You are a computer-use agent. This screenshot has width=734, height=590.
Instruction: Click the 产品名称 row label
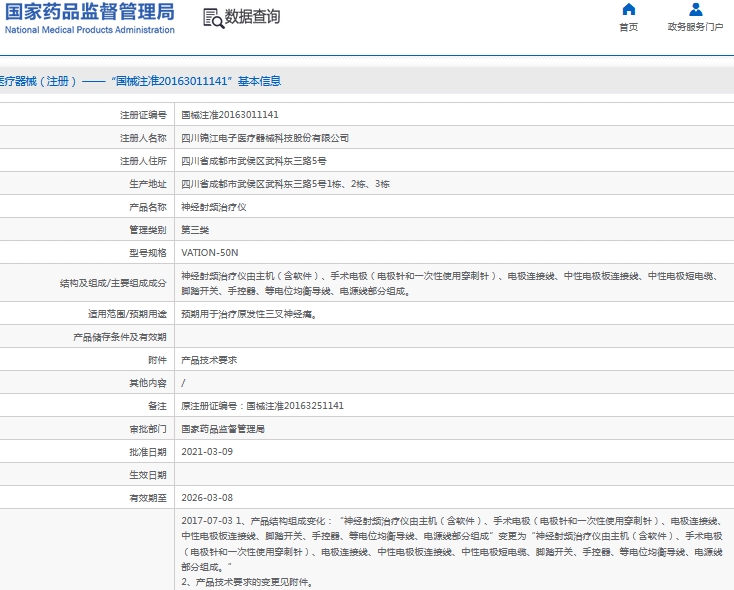click(148, 207)
